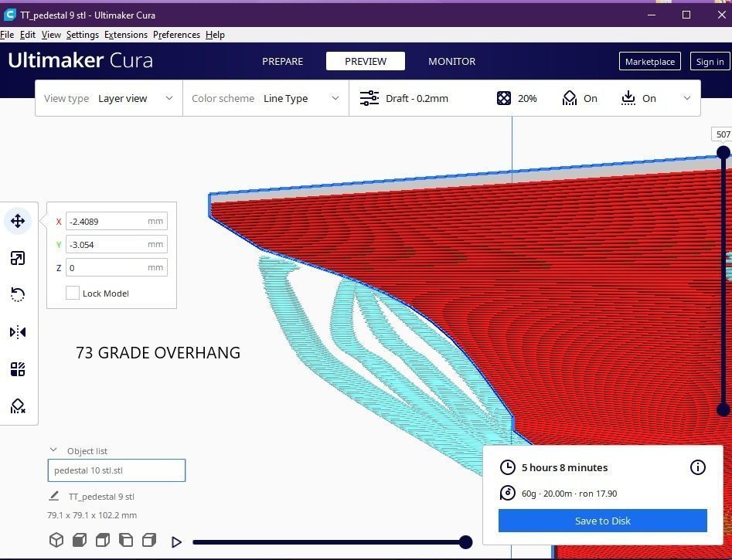Click the Cura logo in title bar
This screenshot has width=732, height=560.
(9, 15)
